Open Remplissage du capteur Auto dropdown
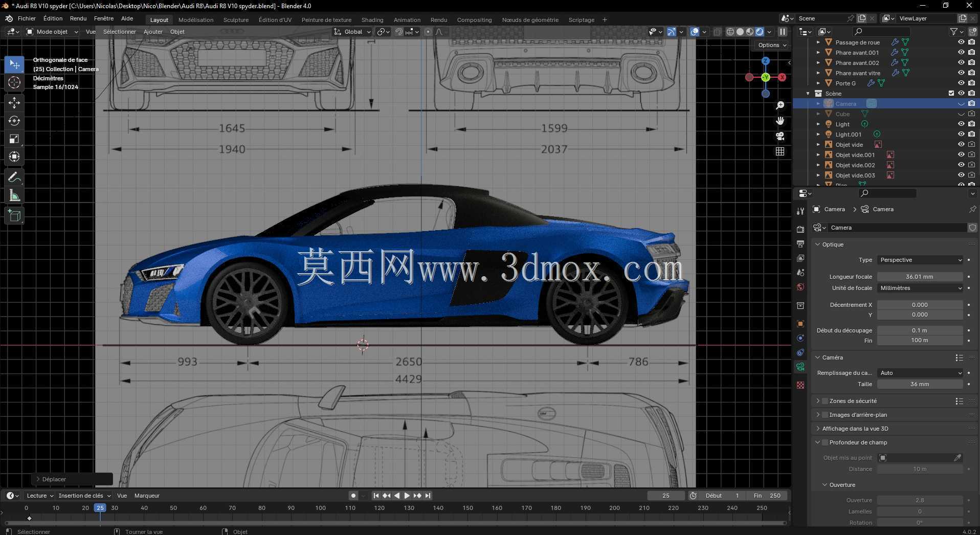 920,373
